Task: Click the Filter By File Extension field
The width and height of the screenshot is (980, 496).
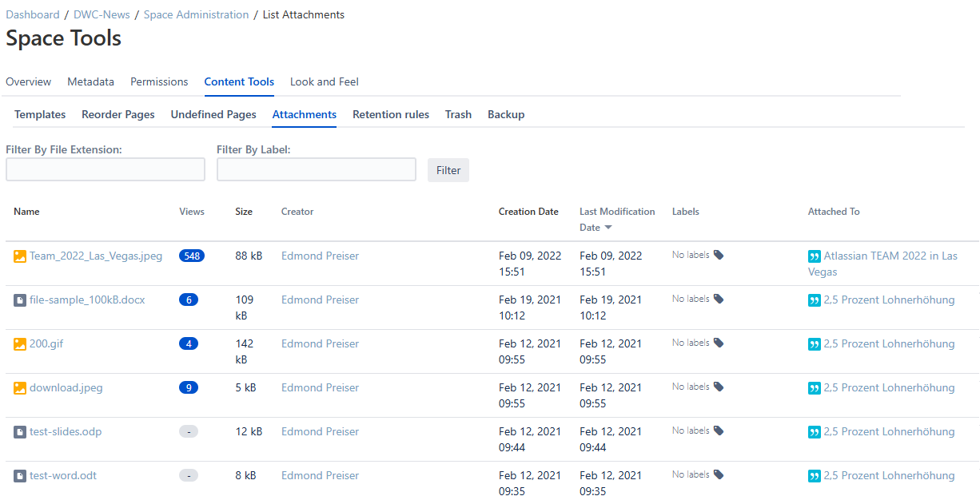Action: click(x=106, y=169)
